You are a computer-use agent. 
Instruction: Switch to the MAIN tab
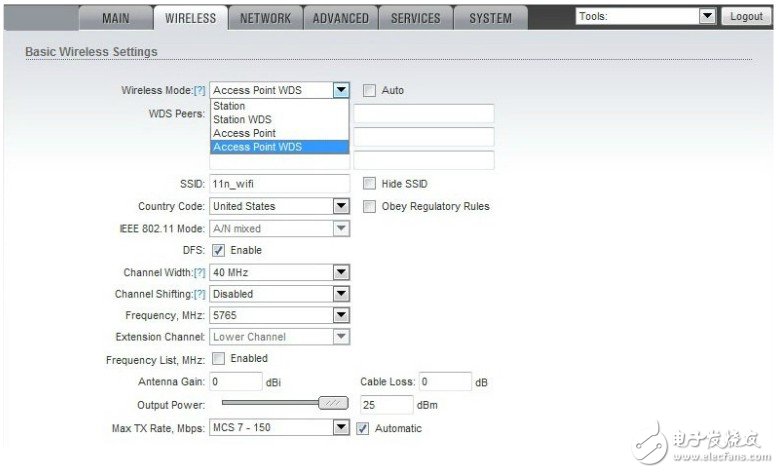tap(116, 18)
